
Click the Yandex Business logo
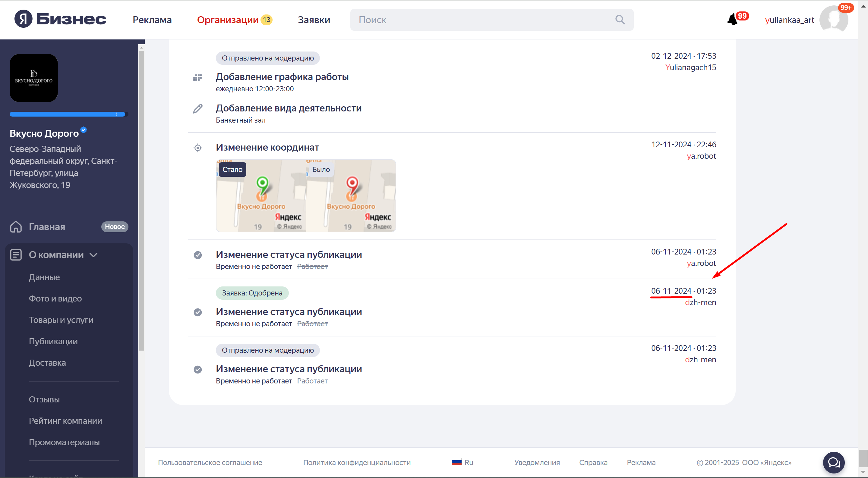click(60, 19)
